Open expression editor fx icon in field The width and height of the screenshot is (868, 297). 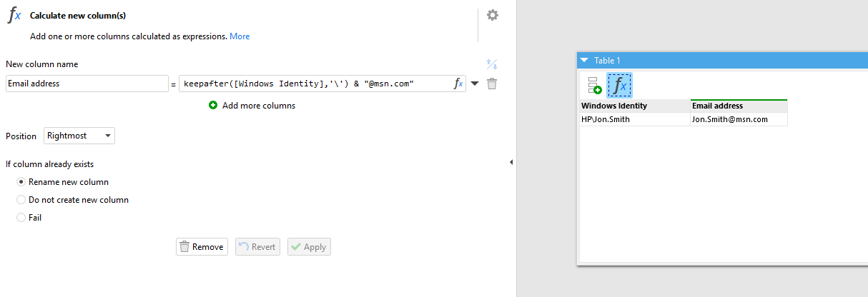pyautogui.click(x=458, y=84)
